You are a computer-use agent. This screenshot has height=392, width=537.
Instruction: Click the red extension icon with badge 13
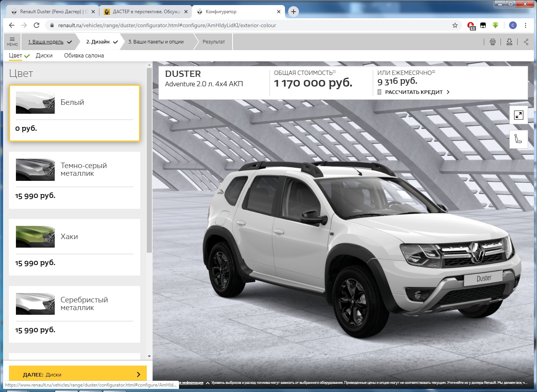click(x=471, y=26)
